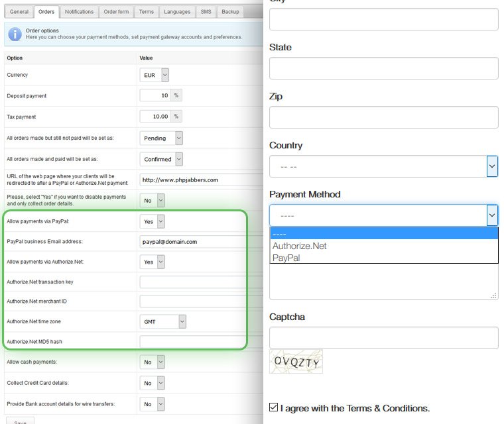Click the OVQZTY captcha image

click(x=296, y=362)
